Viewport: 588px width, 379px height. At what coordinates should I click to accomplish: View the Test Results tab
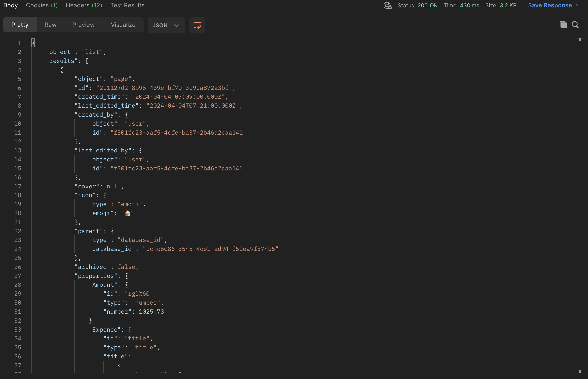[x=127, y=5]
